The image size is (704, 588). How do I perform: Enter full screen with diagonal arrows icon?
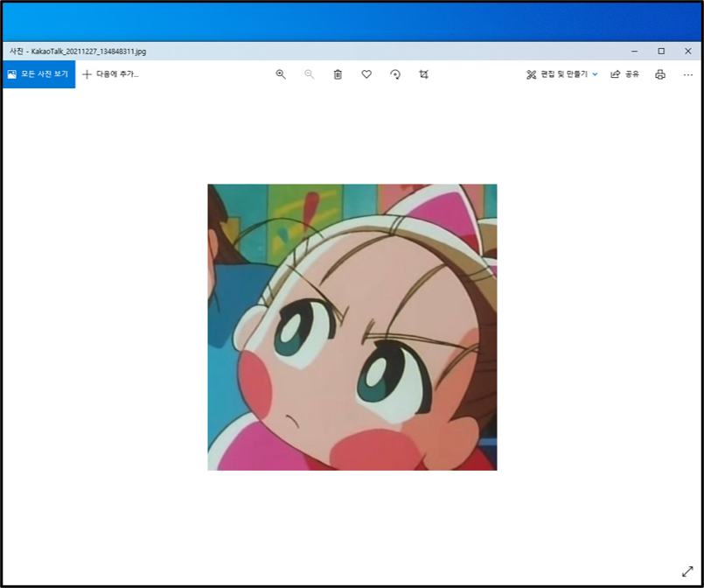click(x=687, y=571)
